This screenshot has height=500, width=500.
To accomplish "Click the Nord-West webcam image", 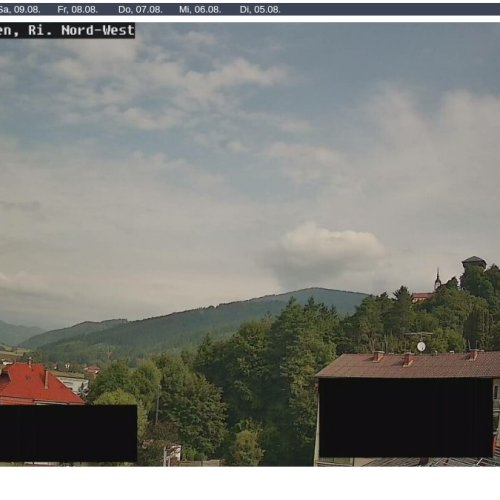I will click(250, 244).
